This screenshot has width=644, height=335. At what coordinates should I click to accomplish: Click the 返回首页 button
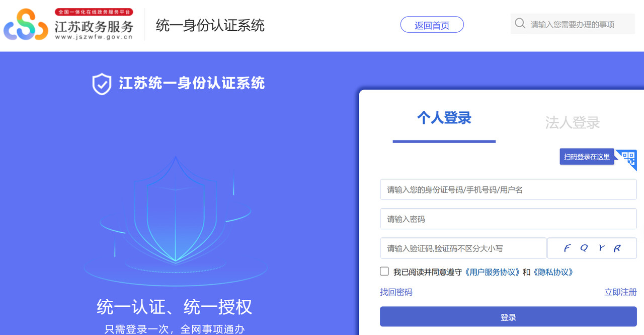tap(432, 25)
